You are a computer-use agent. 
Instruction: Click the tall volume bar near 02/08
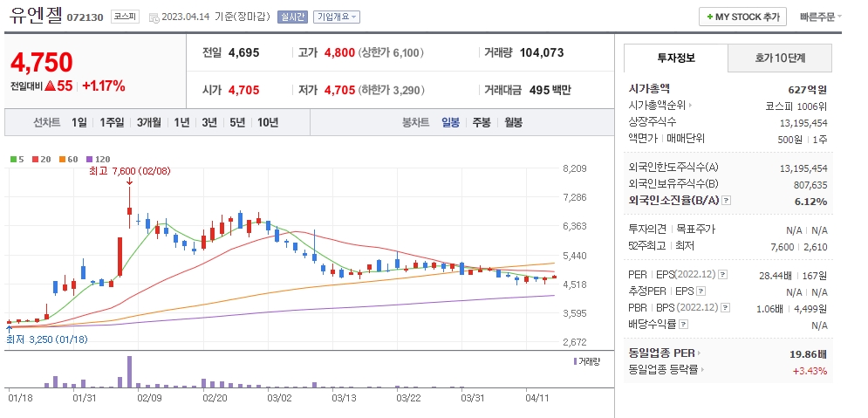click(129, 372)
